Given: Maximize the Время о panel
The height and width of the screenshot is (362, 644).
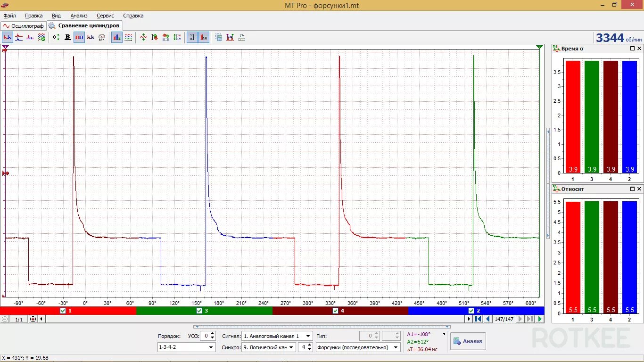Looking at the screenshot, I should click(x=632, y=49).
